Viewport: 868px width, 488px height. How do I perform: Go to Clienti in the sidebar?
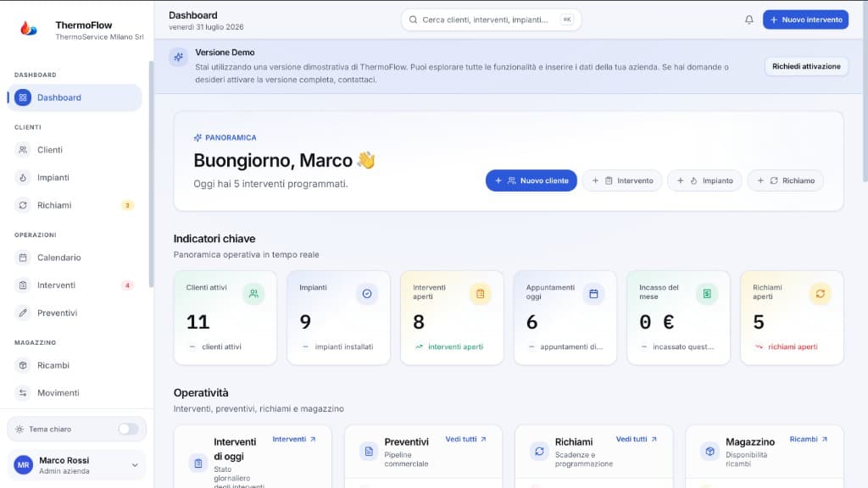(x=75, y=150)
